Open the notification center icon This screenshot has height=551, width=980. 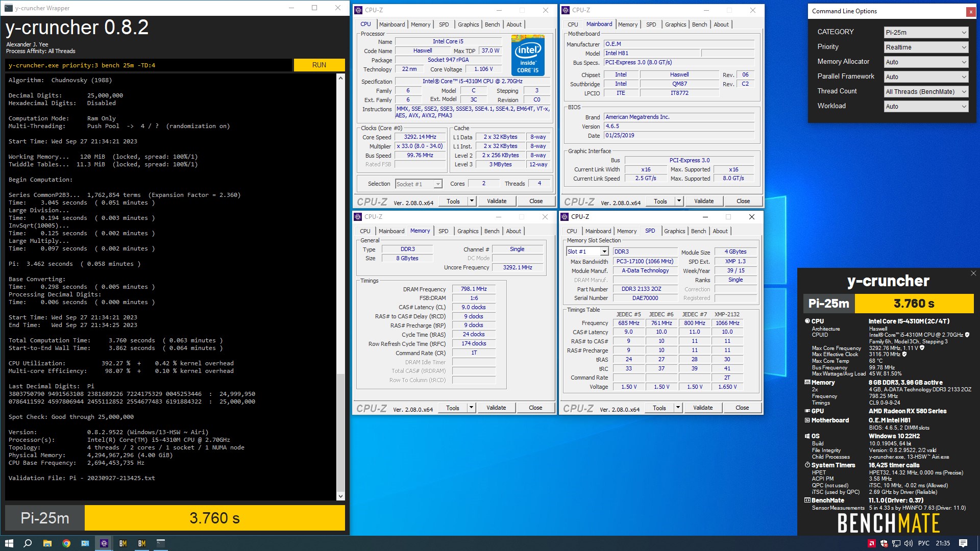963,543
